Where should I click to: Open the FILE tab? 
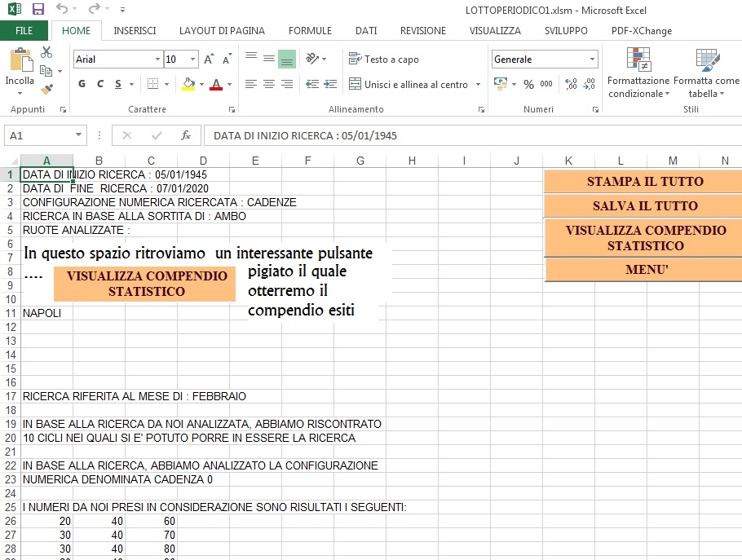click(x=24, y=31)
